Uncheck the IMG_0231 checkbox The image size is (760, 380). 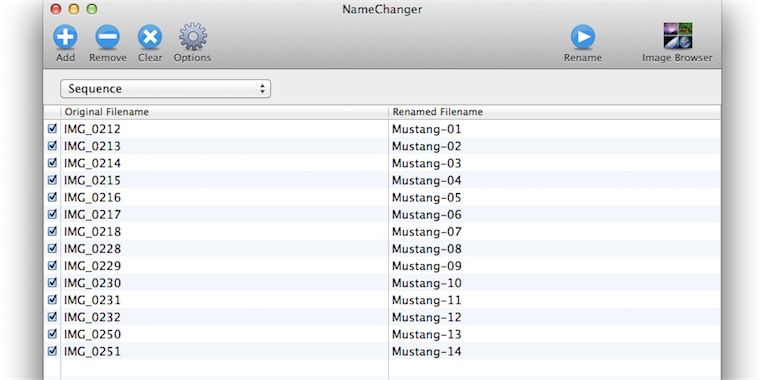[x=52, y=300]
